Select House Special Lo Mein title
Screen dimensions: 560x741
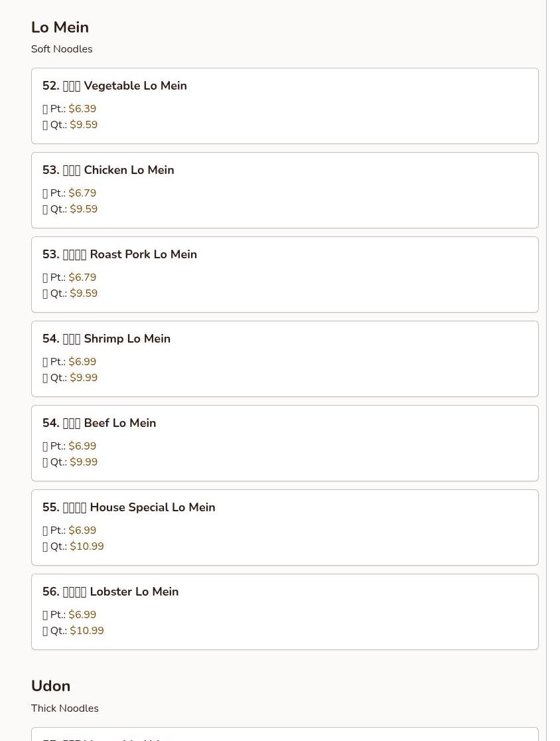click(x=129, y=507)
